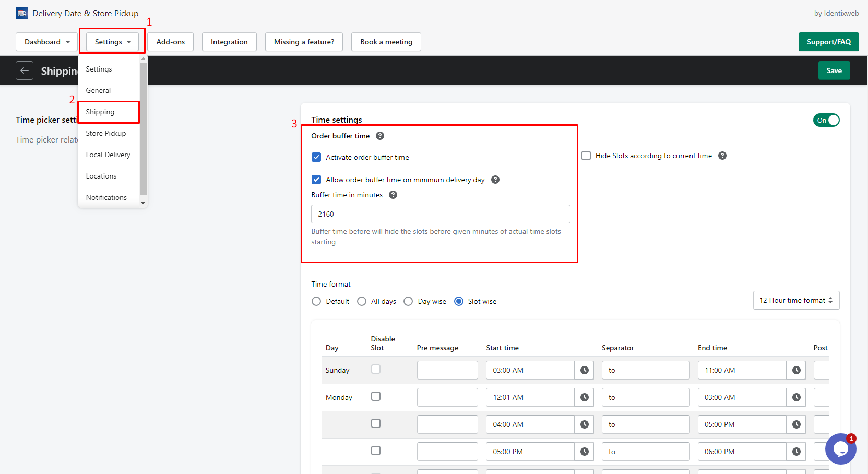
Task: Click the 05:00 PM end time field
Action: tap(742, 424)
